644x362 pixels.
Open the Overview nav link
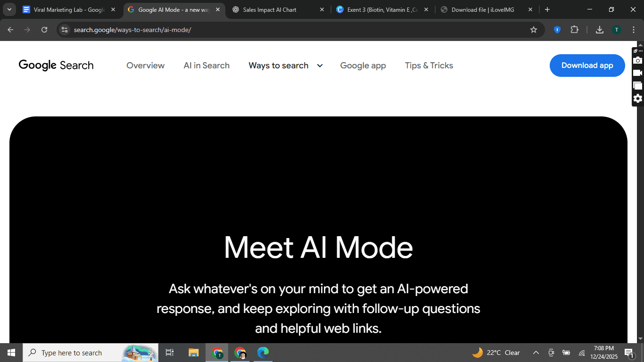click(x=145, y=66)
